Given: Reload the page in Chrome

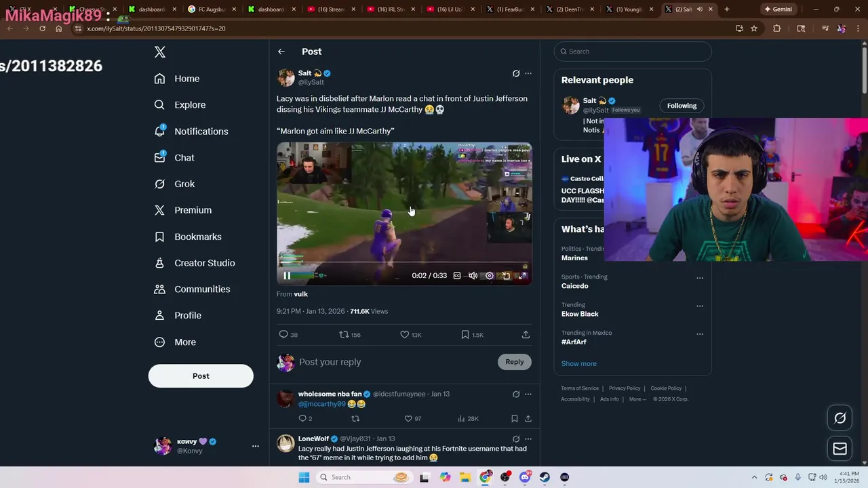Looking at the screenshot, I should click(42, 28).
